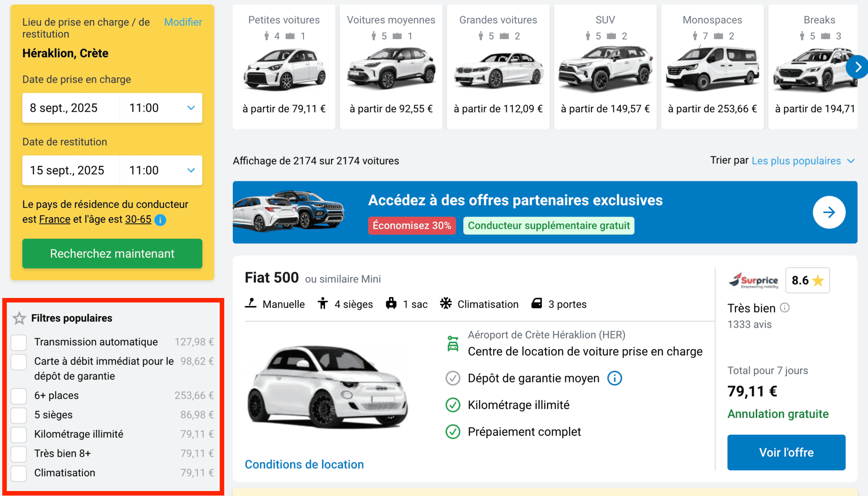The width and height of the screenshot is (868, 496).
Task: Enable the 6+ places filter
Action: (x=19, y=396)
